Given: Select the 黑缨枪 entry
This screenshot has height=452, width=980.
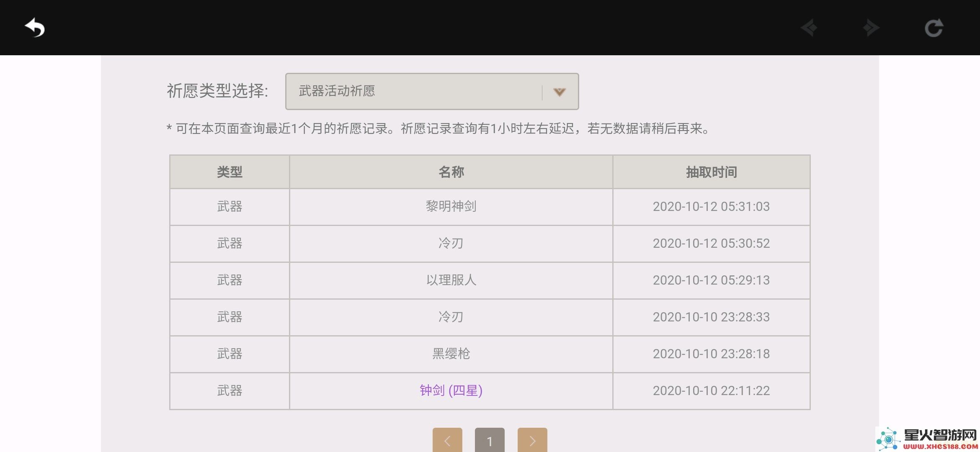Looking at the screenshot, I should (x=451, y=354).
